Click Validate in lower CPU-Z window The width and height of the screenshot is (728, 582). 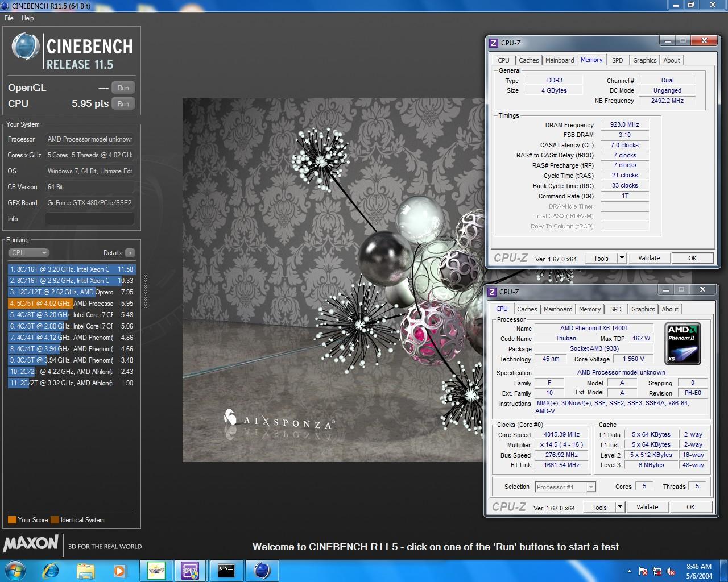coord(647,507)
